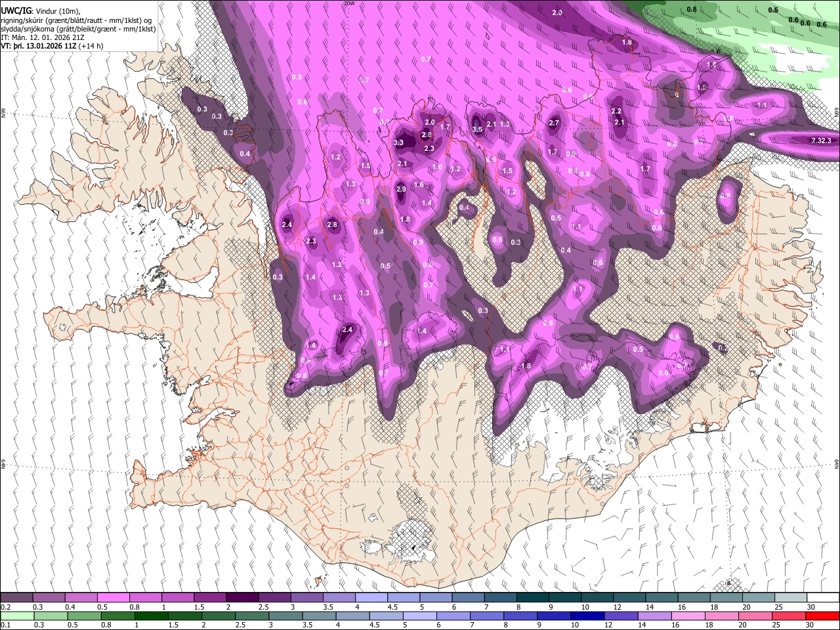The height and width of the screenshot is (630, 840).
Task: Click the white swatch after 30 in top row
Action: [x=823, y=598]
